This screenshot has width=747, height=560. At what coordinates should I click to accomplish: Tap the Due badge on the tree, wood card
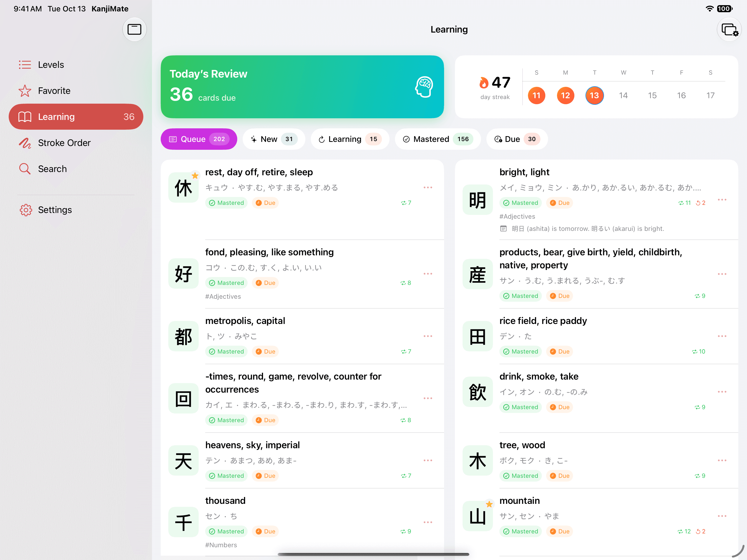[x=560, y=476]
